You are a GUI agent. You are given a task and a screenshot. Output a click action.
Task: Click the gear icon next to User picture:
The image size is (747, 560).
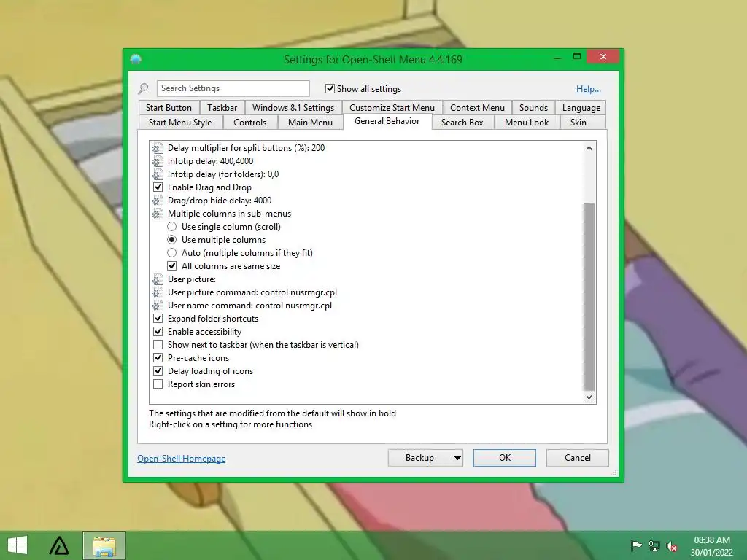click(158, 279)
